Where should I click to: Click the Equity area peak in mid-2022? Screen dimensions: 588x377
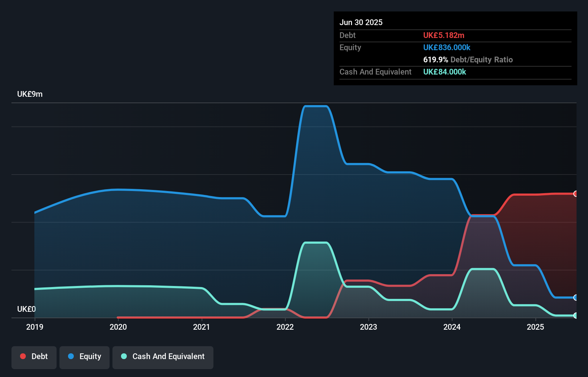point(316,106)
